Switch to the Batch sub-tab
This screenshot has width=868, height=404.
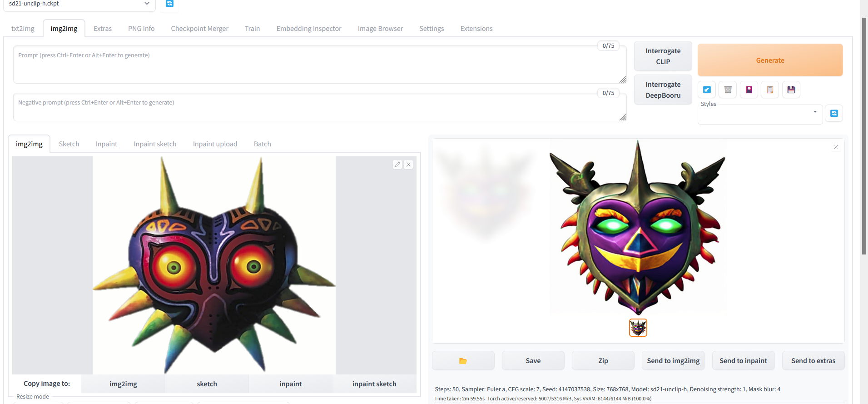coord(263,144)
